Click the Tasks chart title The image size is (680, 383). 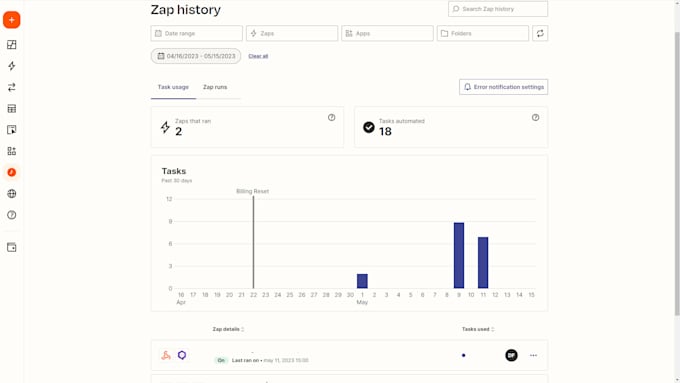(174, 171)
